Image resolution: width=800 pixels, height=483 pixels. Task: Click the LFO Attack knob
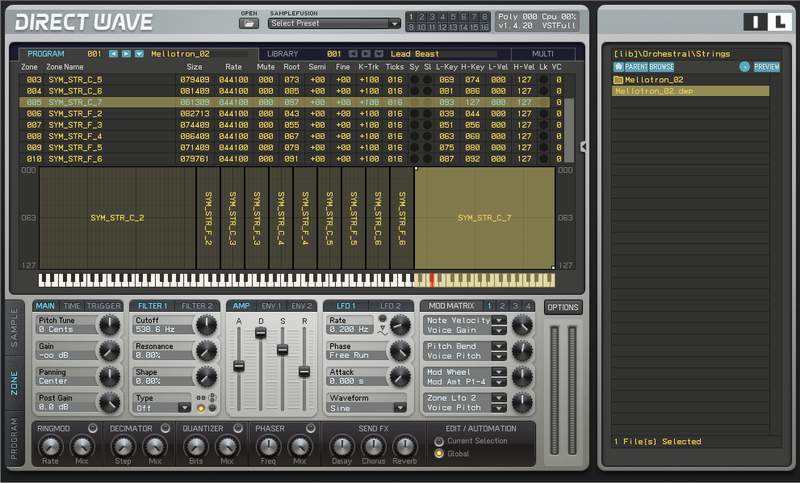pos(401,376)
